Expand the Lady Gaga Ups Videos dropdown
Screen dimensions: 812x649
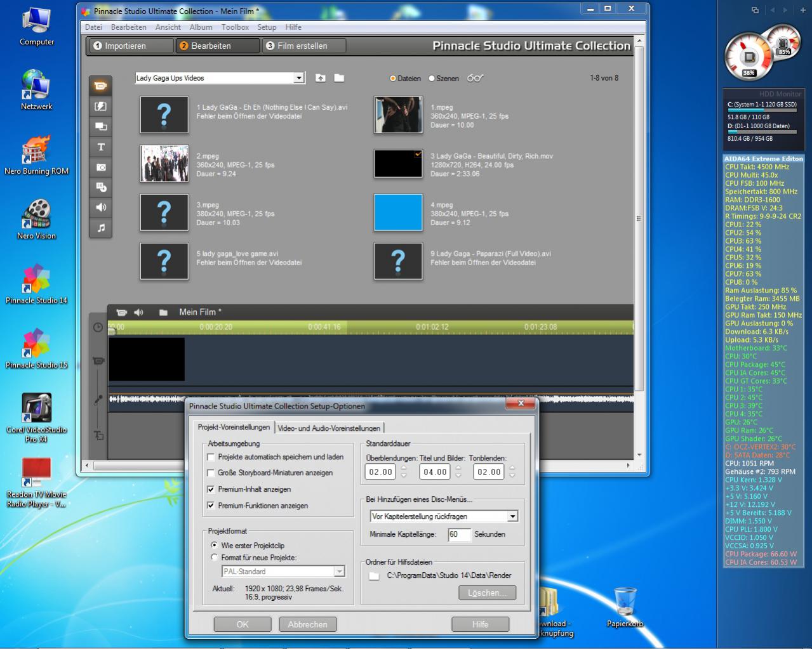(x=299, y=78)
